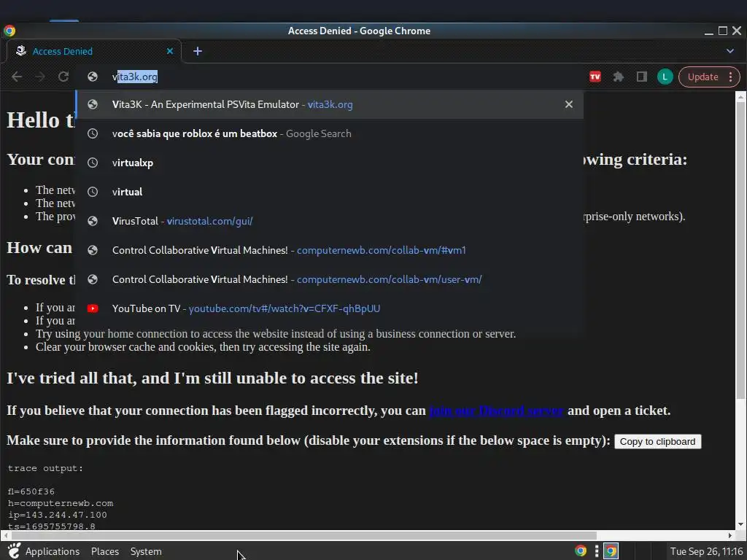Viewport: 747px width, 560px height.
Task: Click the clock icon beside virtual
Action: click(93, 192)
